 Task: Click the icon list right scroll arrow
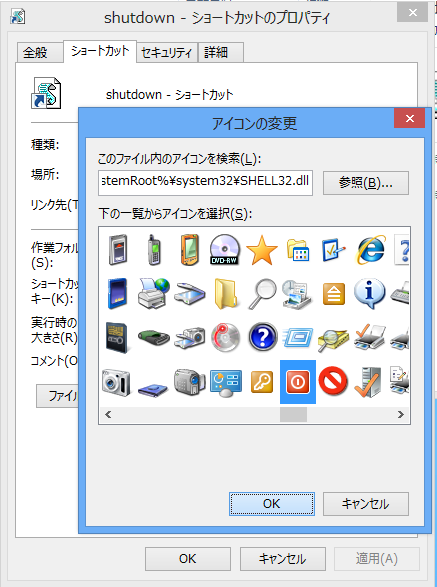coord(401,414)
